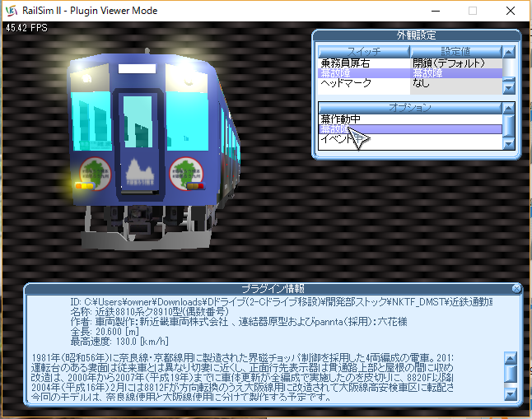The height and width of the screenshot is (419, 532).
Task: Choose the イベント中 option
Action: point(410,139)
